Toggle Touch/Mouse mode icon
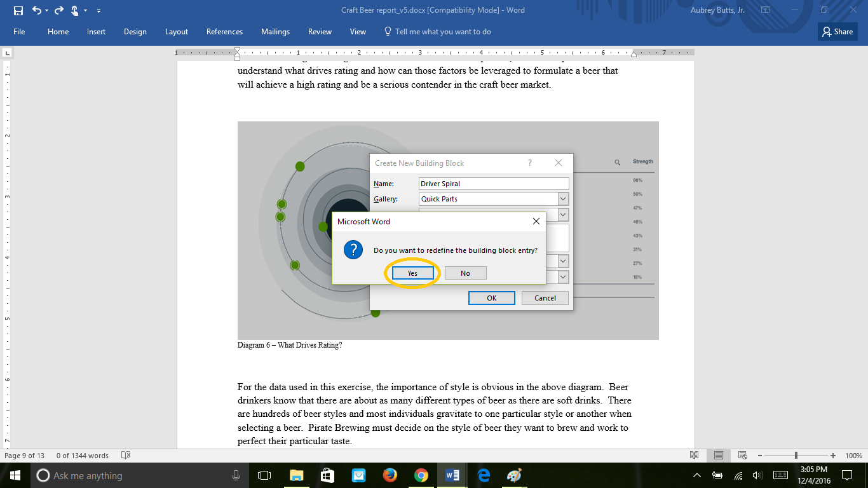Viewport: 868px width, 488px height. point(75,10)
